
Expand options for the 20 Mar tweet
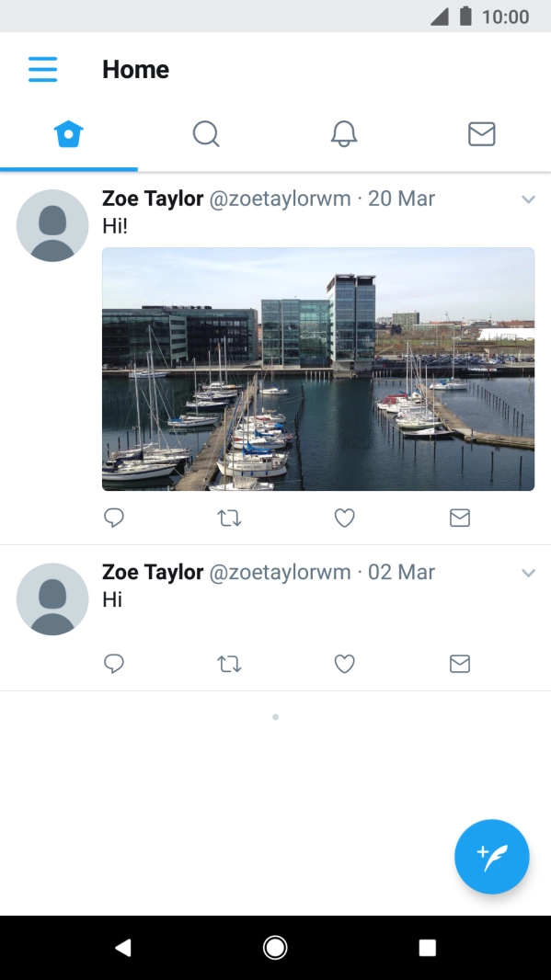click(529, 199)
